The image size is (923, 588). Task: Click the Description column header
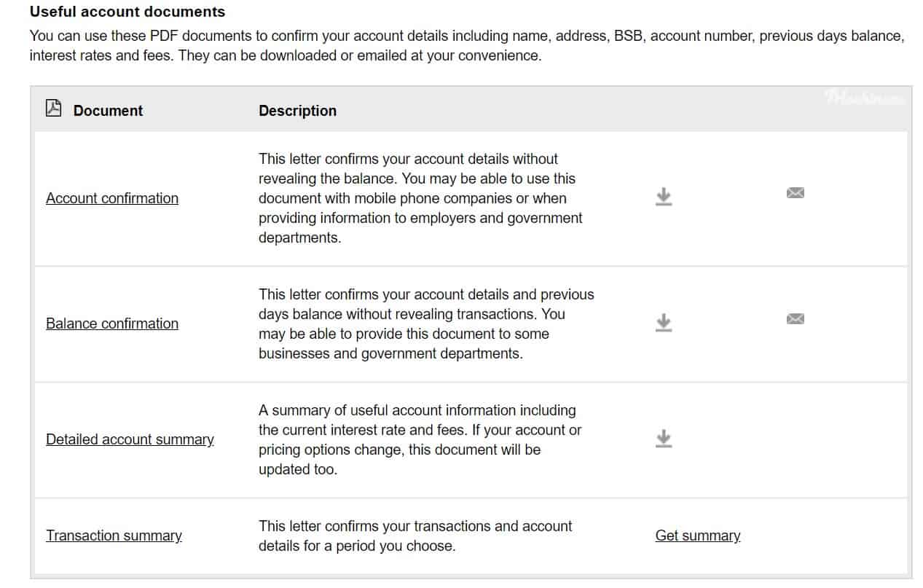pos(297,111)
